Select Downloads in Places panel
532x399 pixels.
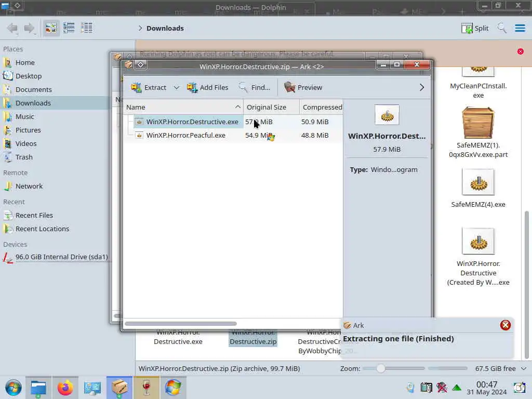[54, 103]
